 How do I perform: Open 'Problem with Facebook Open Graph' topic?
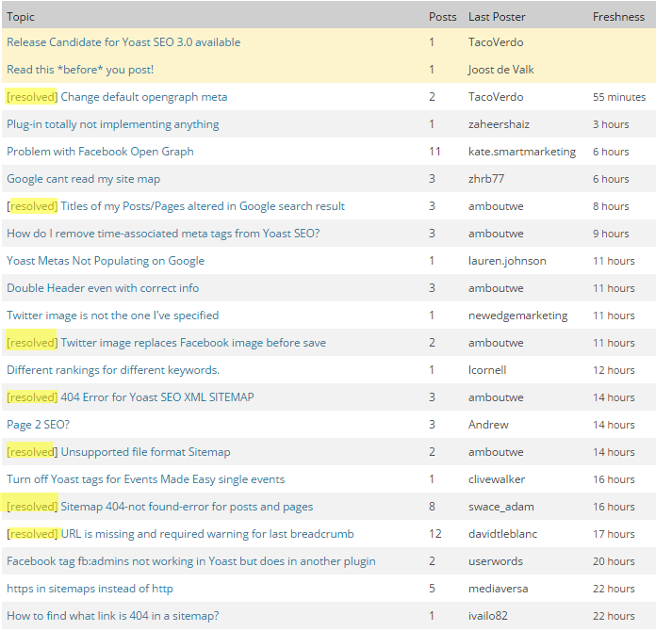(100, 152)
